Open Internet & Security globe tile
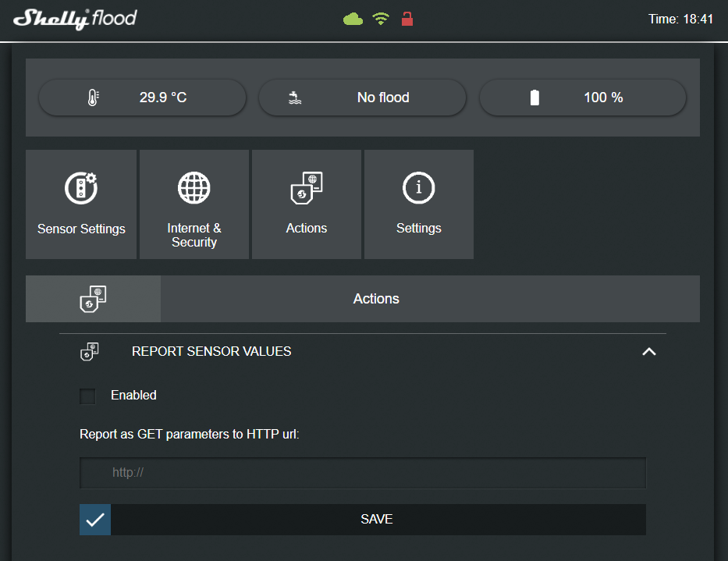The width and height of the screenshot is (728, 561). pos(194,204)
